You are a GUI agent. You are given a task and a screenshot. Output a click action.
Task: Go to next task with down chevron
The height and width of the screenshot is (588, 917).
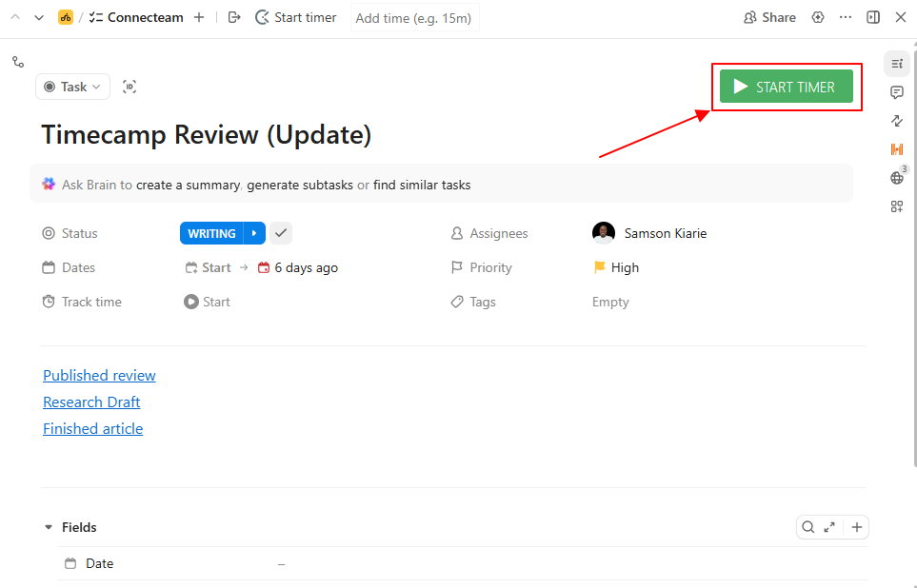click(x=39, y=17)
